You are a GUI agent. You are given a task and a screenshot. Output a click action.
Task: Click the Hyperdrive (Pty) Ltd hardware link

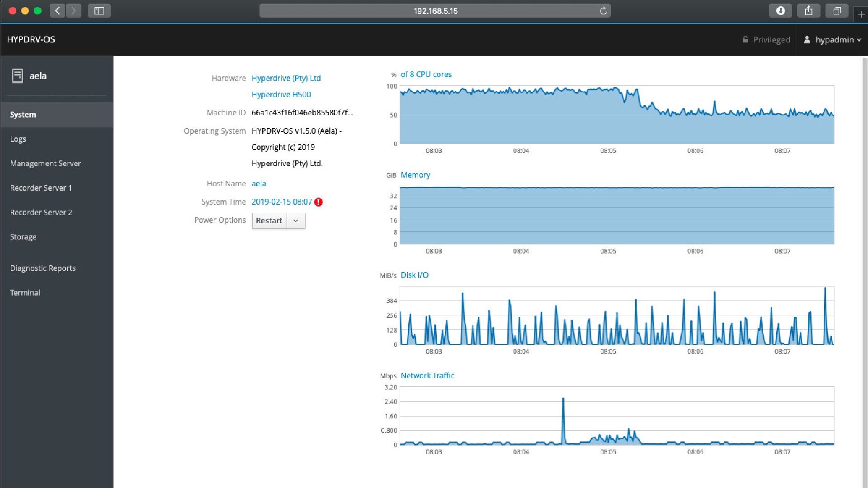(286, 77)
